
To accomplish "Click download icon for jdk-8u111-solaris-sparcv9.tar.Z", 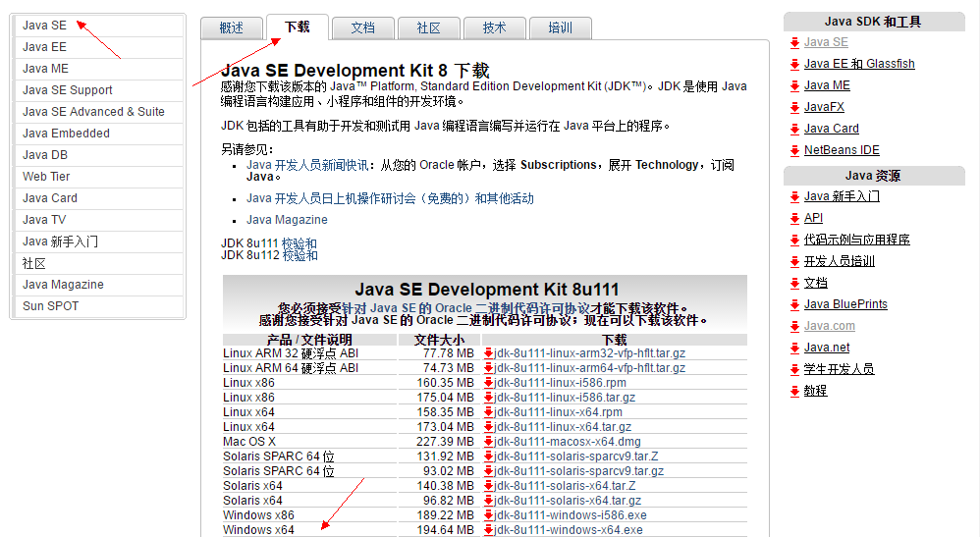I will (488, 456).
